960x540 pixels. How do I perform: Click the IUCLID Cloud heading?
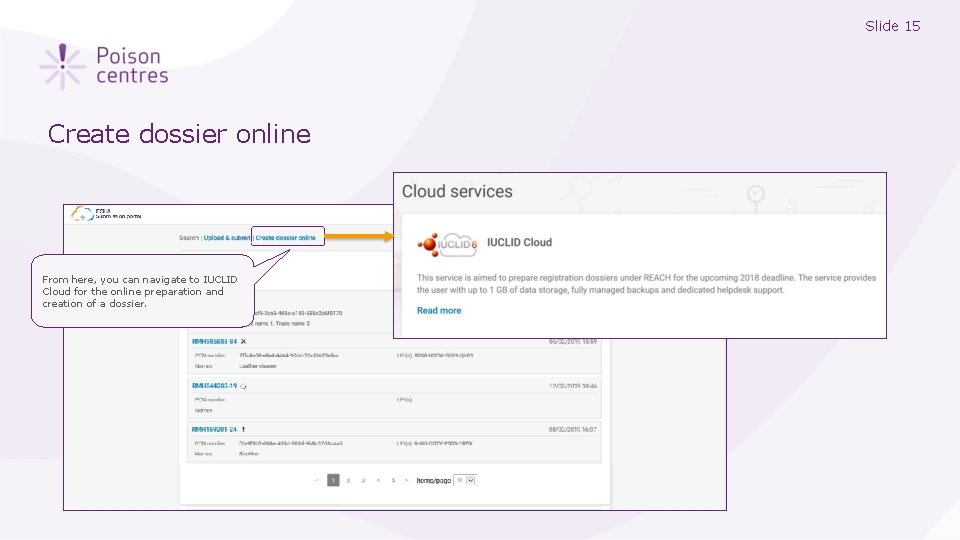coord(519,242)
